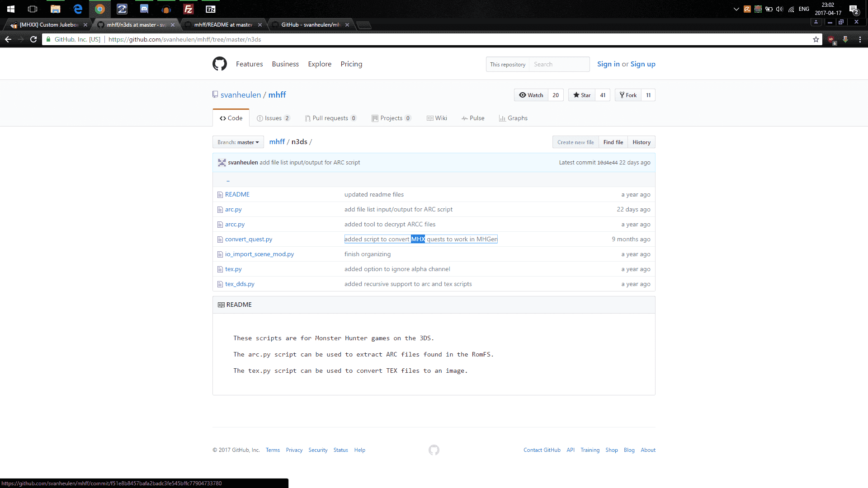The height and width of the screenshot is (488, 868).
Task: Open Wi-Fi network settings in tray
Action: pos(791,9)
